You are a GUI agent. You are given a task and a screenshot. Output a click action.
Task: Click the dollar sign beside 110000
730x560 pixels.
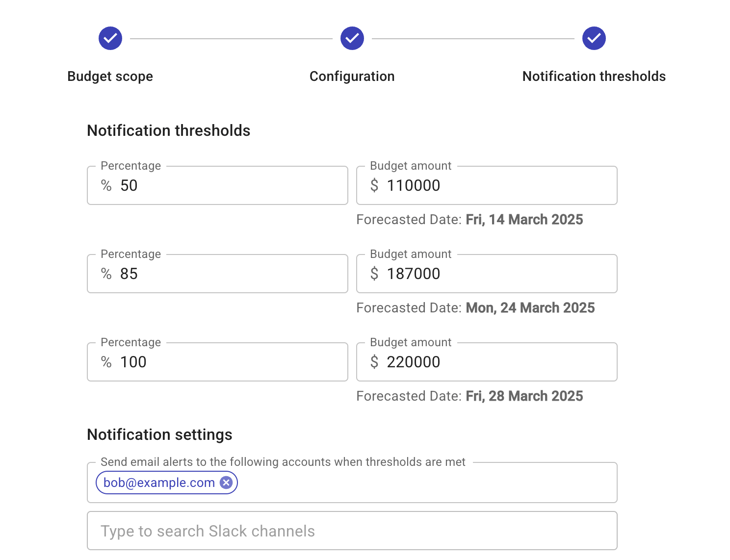pyautogui.click(x=375, y=185)
